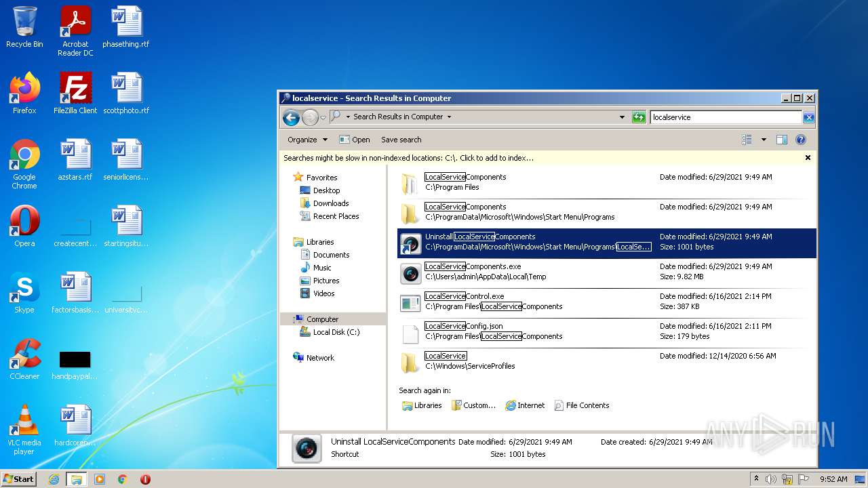Launch Skype desktop shortcut
This screenshot has width=868, height=488.
(24, 293)
